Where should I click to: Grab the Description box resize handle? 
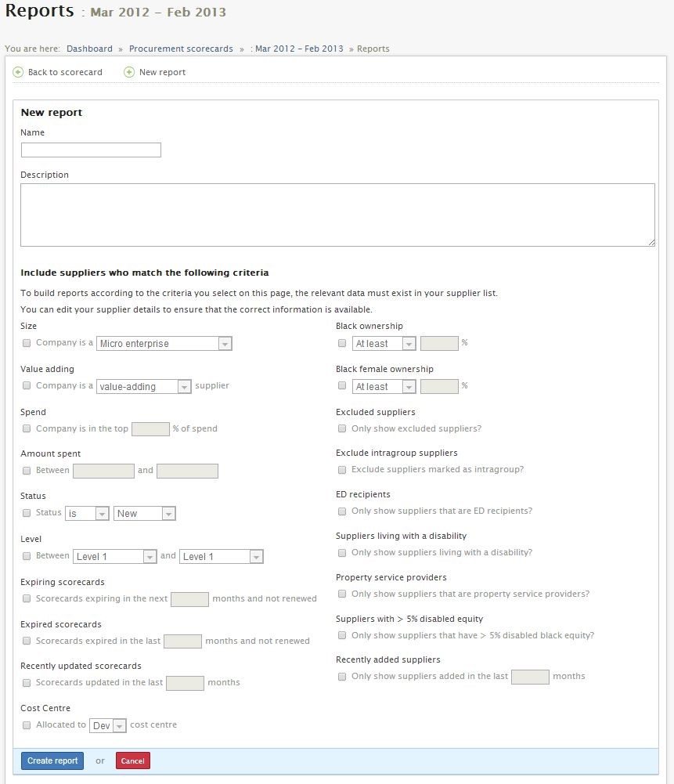coord(651,243)
